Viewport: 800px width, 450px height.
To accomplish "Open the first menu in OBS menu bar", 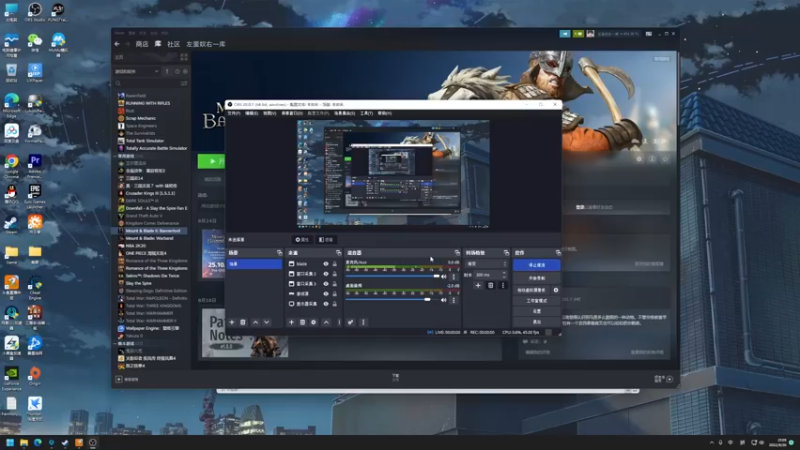I will tap(234, 113).
